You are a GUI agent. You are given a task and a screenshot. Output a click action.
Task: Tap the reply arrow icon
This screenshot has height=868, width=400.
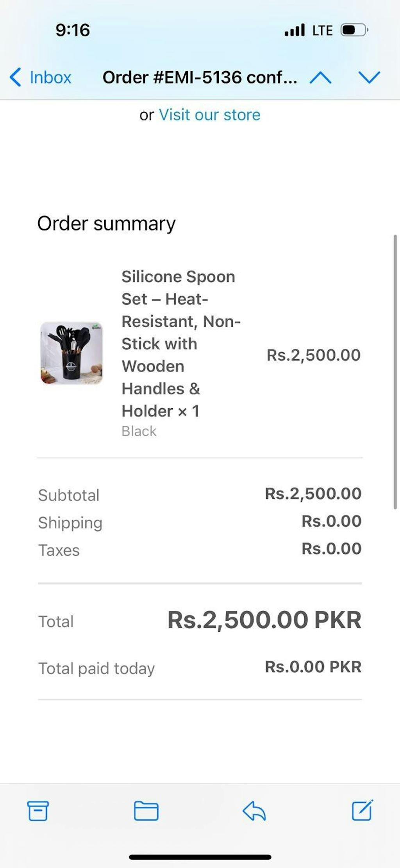click(x=254, y=811)
